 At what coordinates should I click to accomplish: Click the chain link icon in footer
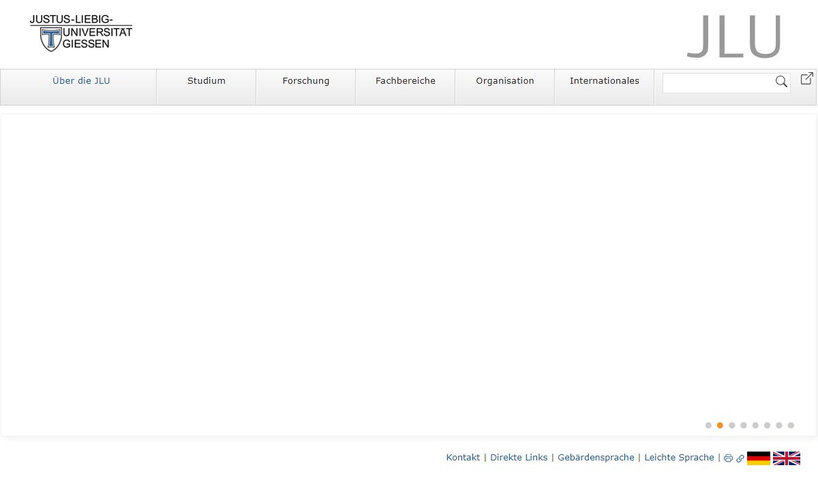click(740, 458)
